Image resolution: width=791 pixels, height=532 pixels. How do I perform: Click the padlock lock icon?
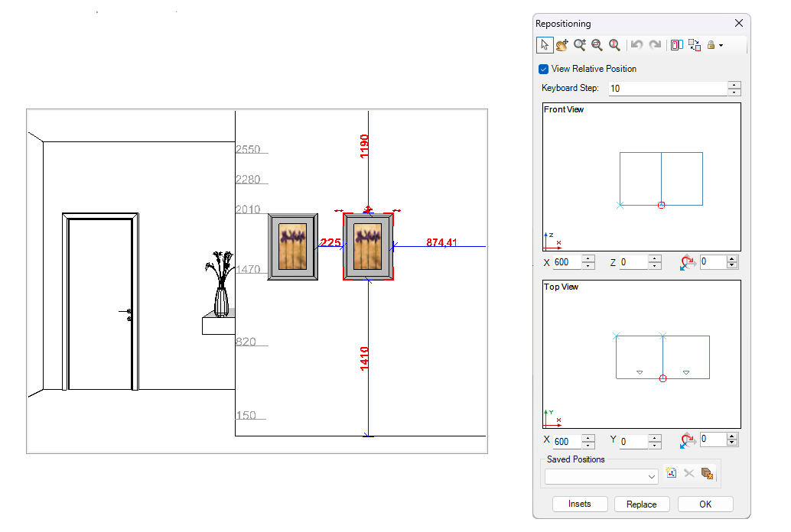[x=711, y=45]
